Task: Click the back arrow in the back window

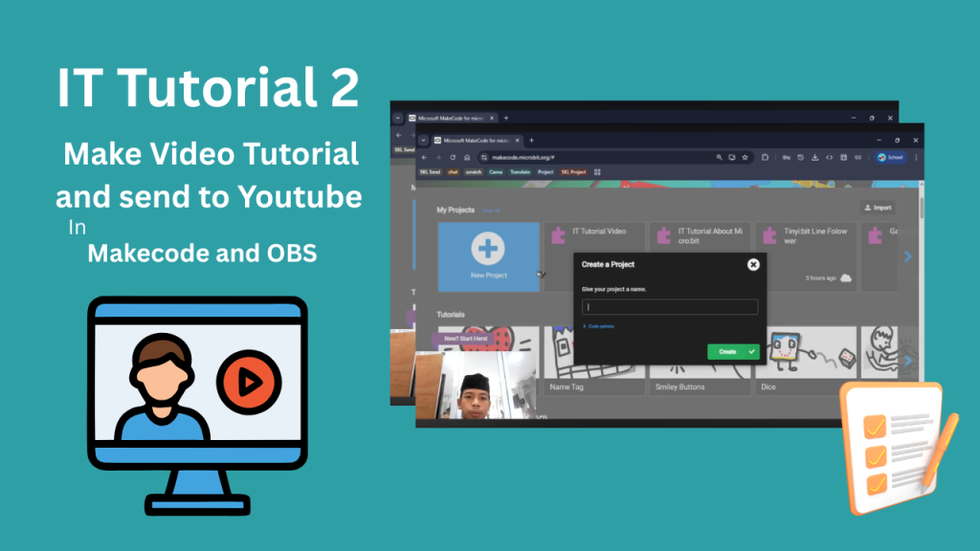Action: [399, 135]
